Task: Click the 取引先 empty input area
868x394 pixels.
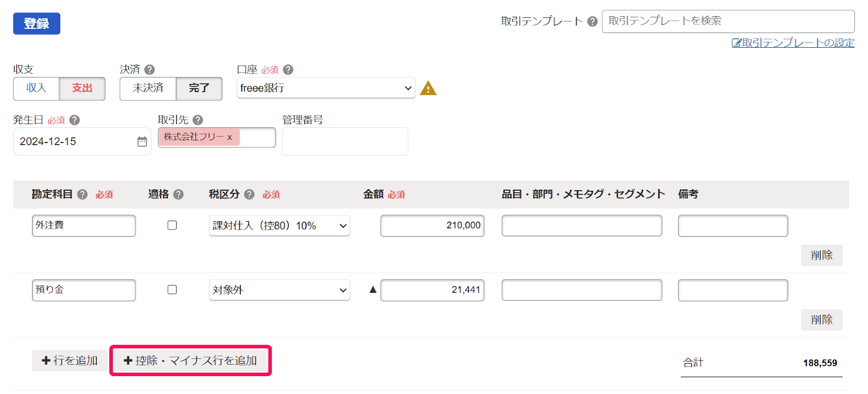Action: point(257,138)
